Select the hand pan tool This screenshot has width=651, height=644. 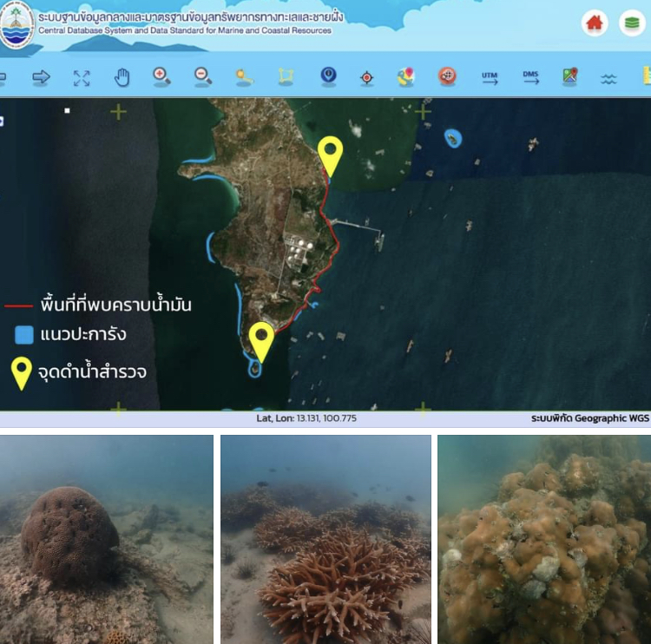(x=122, y=77)
